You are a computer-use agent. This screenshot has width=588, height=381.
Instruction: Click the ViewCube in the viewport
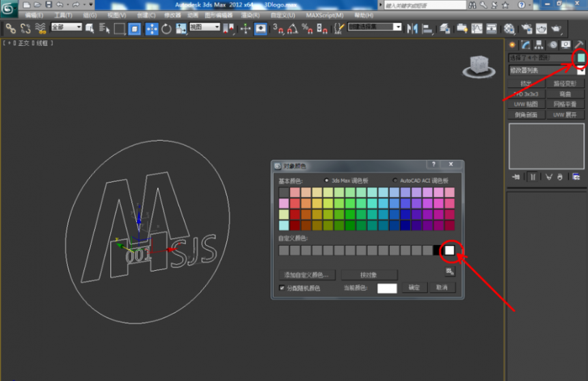click(479, 66)
